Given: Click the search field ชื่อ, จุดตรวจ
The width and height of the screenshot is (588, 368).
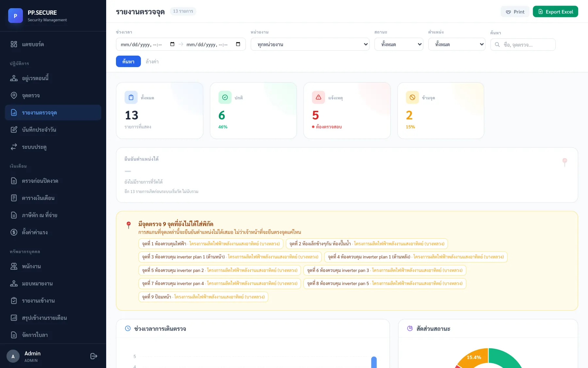Looking at the screenshot, I should [523, 44].
